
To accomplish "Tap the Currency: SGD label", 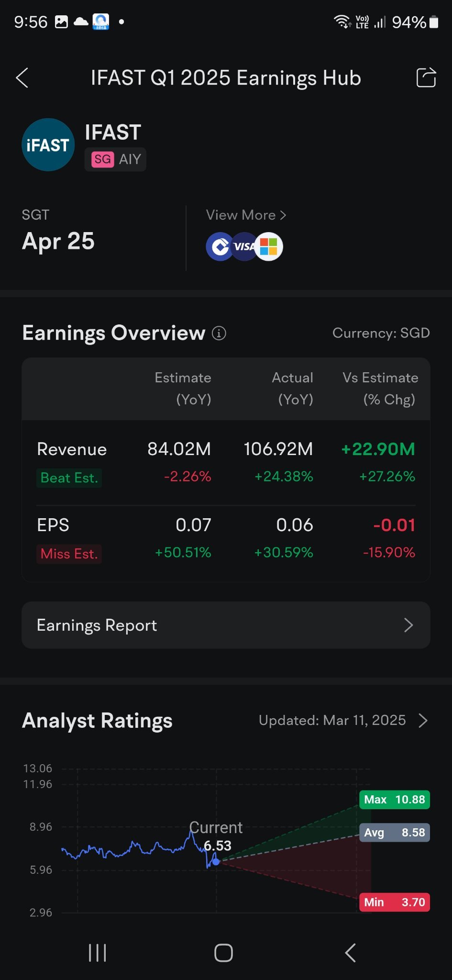I will tap(381, 333).
